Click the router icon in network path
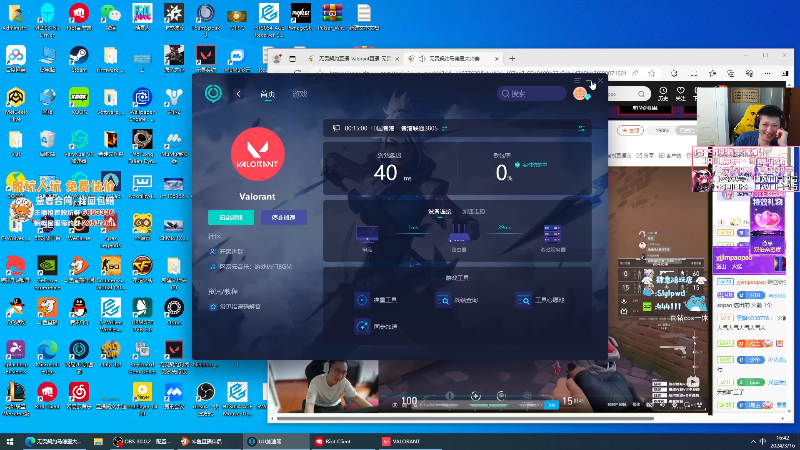800x450 pixels. (459, 234)
